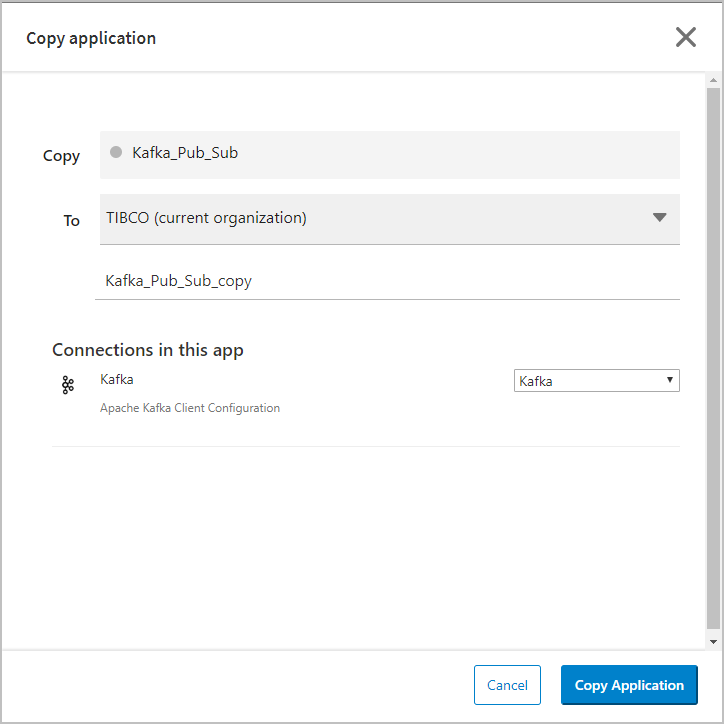The height and width of the screenshot is (724, 724).
Task: Click the Copy Application button
Action: (x=629, y=685)
